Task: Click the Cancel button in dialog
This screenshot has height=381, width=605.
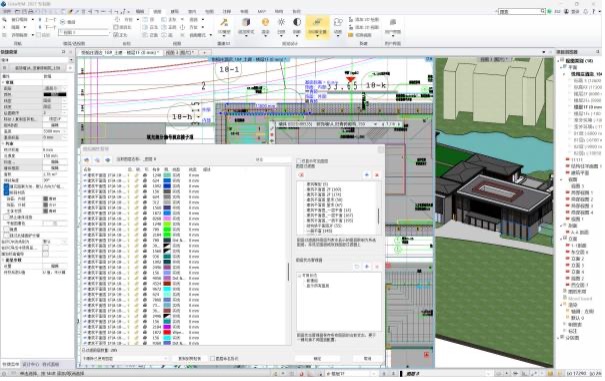Action: tap(367, 359)
